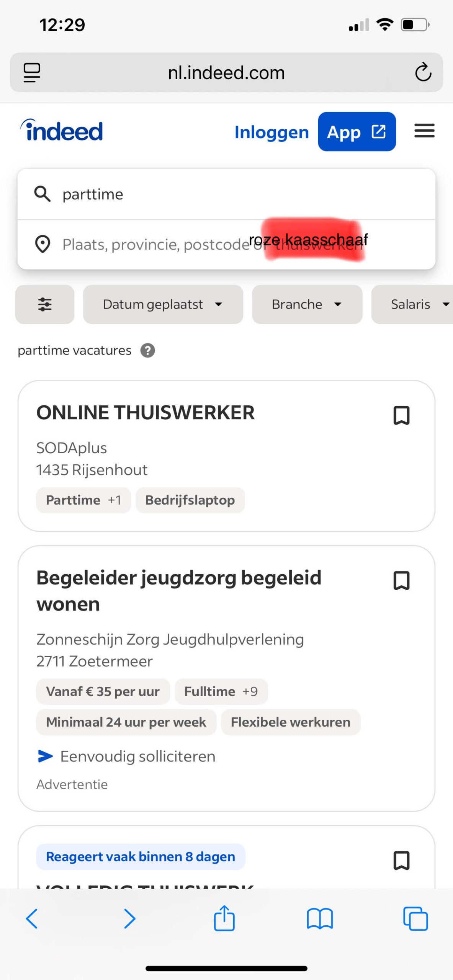
Task: Open the ONLINE THUISWERKER job title
Action: (x=146, y=413)
